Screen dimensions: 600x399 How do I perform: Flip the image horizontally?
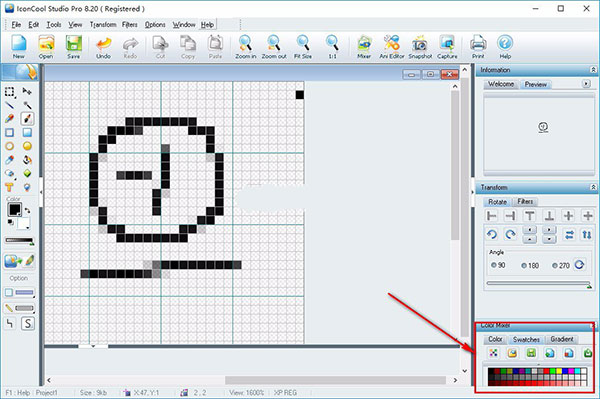coord(569,235)
